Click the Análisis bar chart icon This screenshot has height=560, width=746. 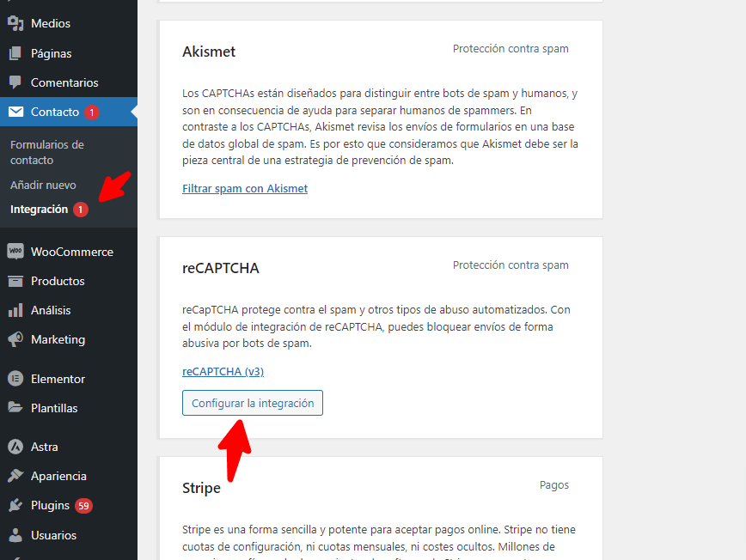15,310
